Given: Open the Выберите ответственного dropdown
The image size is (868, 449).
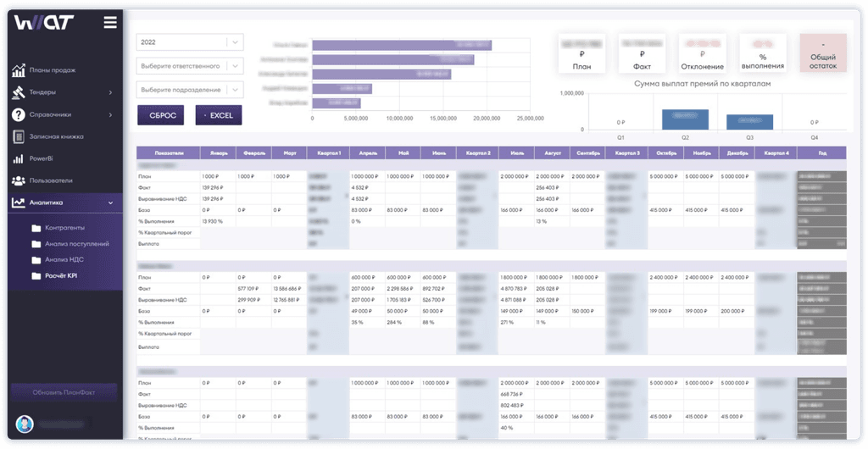Looking at the screenshot, I should pyautogui.click(x=189, y=65).
